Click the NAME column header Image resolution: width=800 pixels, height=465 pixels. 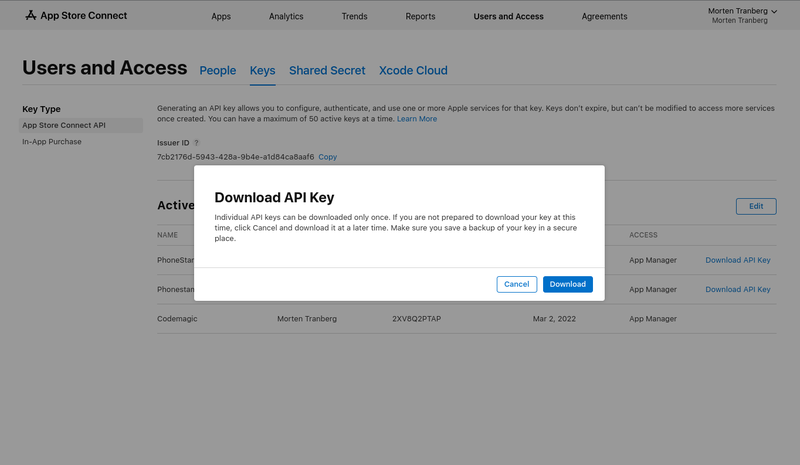(167, 235)
